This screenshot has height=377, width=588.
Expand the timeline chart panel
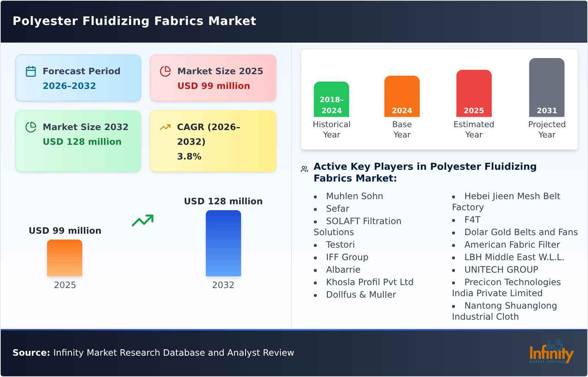tap(439, 99)
